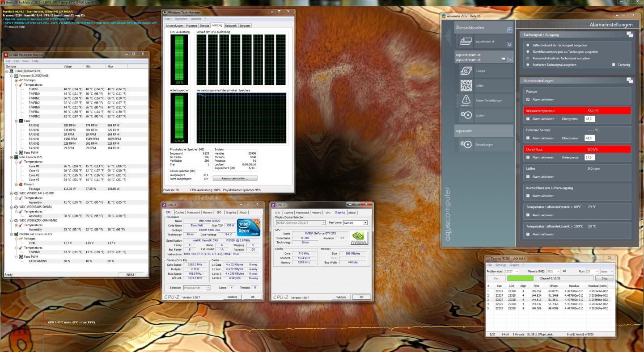Open the Graphs menu in LinX
Screen dimensions: 644x352
point(514,265)
